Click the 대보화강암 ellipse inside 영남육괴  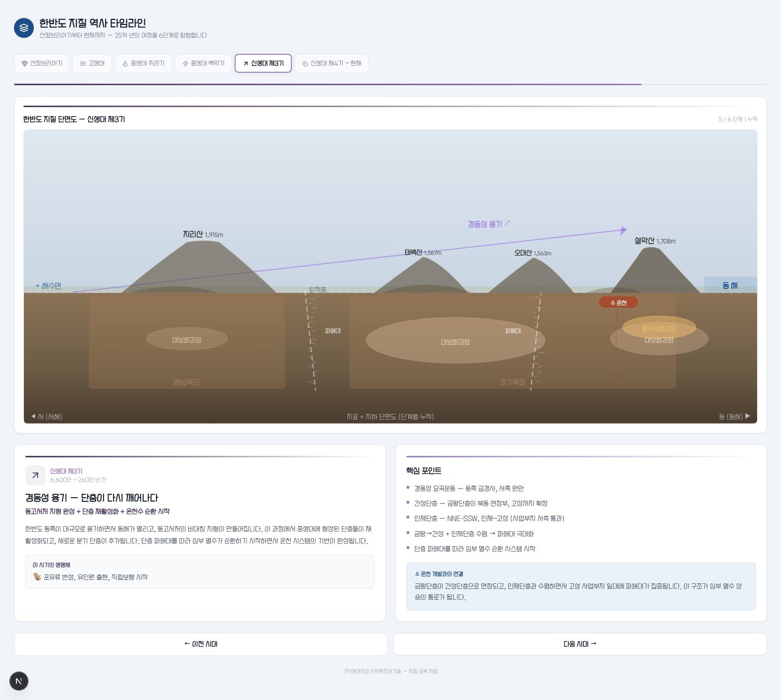coord(187,339)
